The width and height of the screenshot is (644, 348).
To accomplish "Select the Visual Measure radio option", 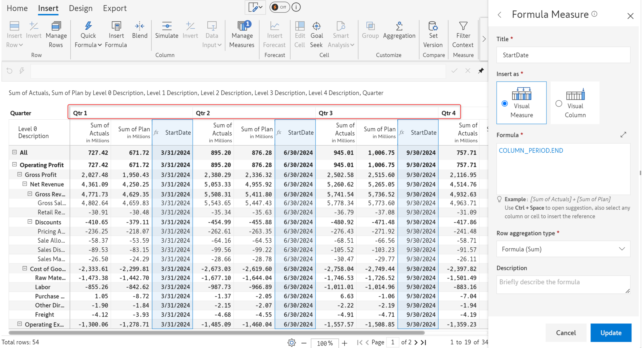I will [x=505, y=103].
